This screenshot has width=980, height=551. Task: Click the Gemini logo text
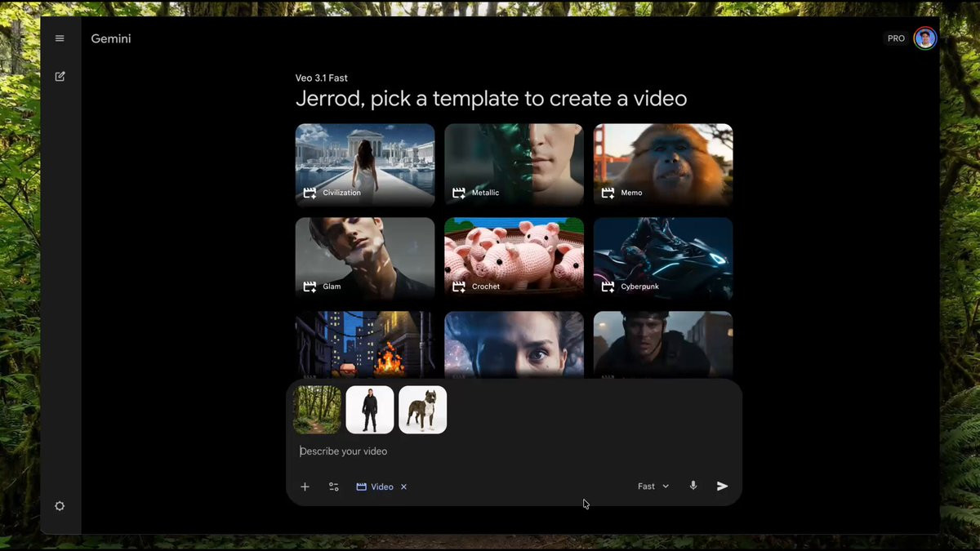pyautogui.click(x=111, y=38)
